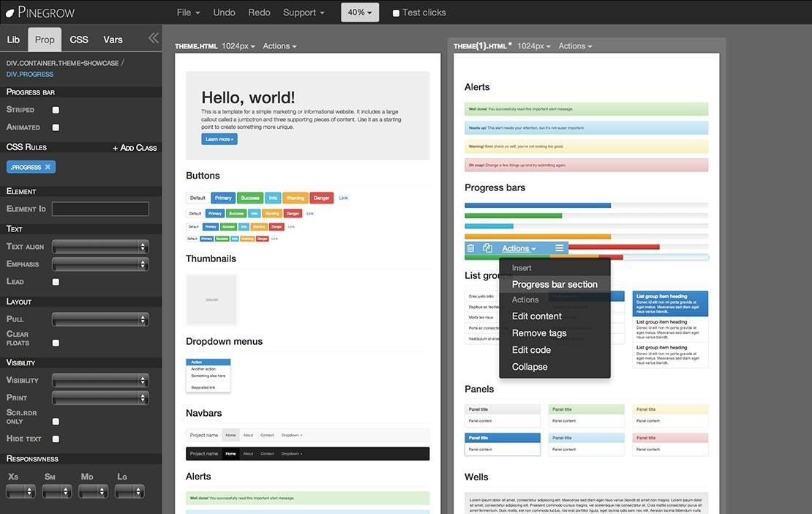Click the large Success button in preview
Image resolution: width=812 pixels, height=514 pixels.
[250, 198]
